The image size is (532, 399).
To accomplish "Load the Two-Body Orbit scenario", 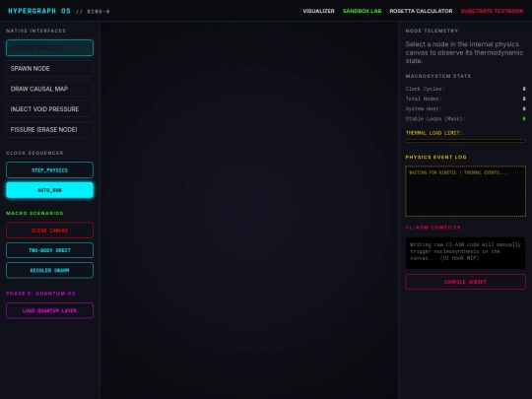I will (x=49, y=250).
